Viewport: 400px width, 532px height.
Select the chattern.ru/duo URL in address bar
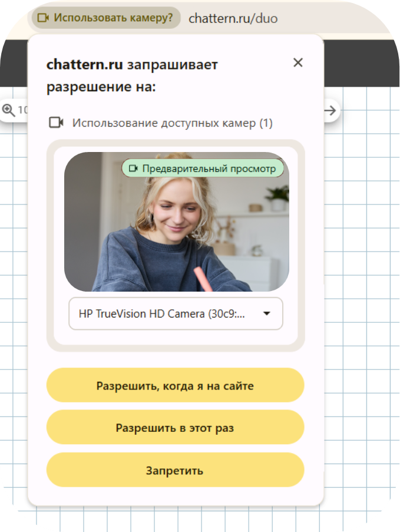233,18
